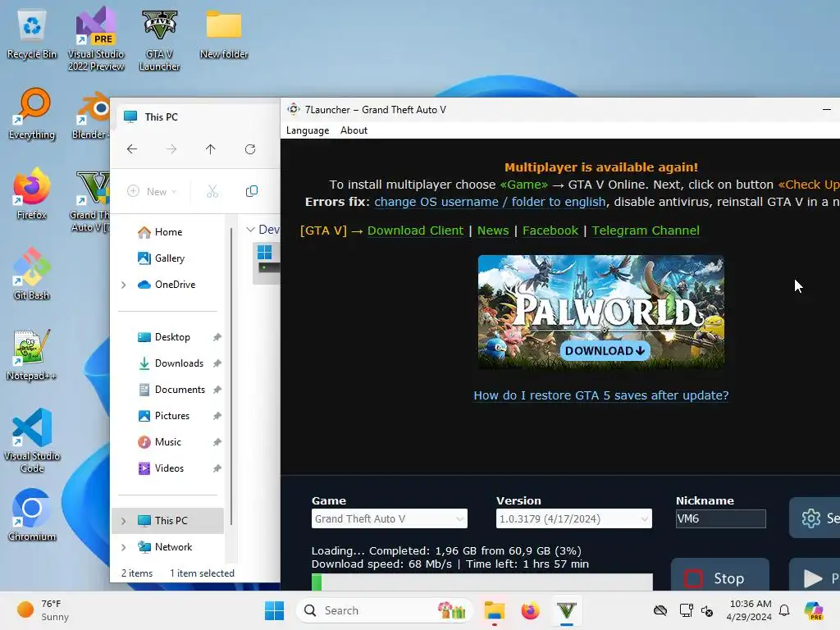Image resolution: width=840 pixels, height=630 pixels.
Task: Open the Visual Studio Code desktop shortcut
Action: (x=32, y=441)
